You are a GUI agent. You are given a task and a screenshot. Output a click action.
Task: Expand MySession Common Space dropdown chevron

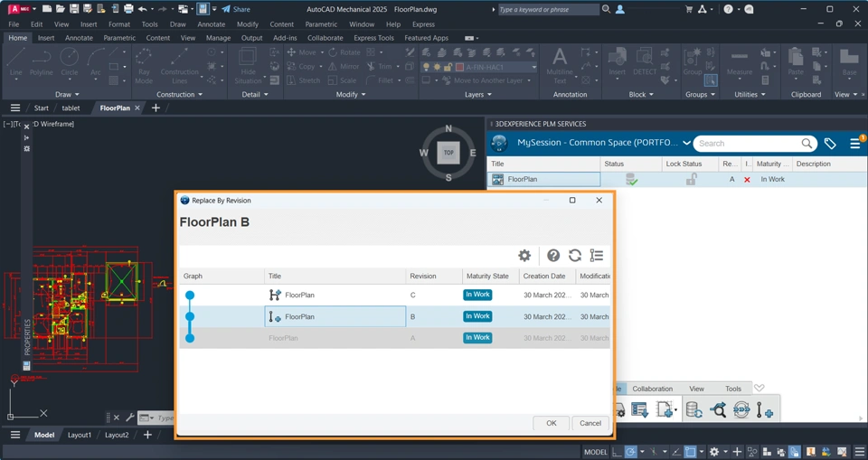686,143
